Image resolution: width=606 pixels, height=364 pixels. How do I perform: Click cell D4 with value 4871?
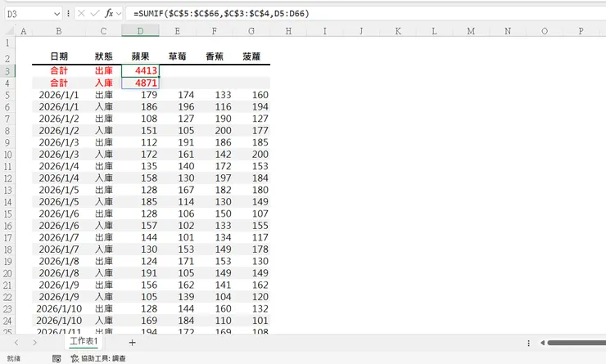(x=140, y=83)
